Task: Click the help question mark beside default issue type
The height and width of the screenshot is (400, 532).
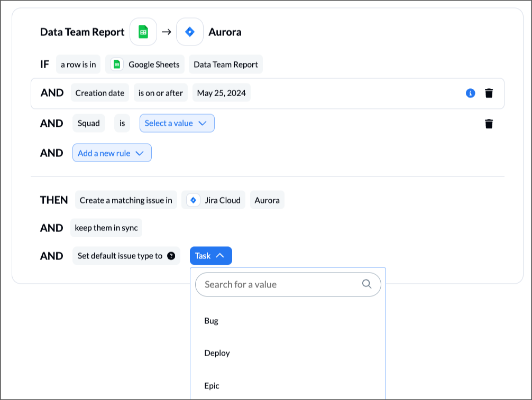Action: (171, 256)
